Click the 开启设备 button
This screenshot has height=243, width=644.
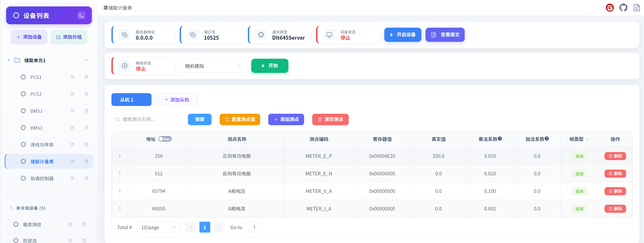click(403, 35)
